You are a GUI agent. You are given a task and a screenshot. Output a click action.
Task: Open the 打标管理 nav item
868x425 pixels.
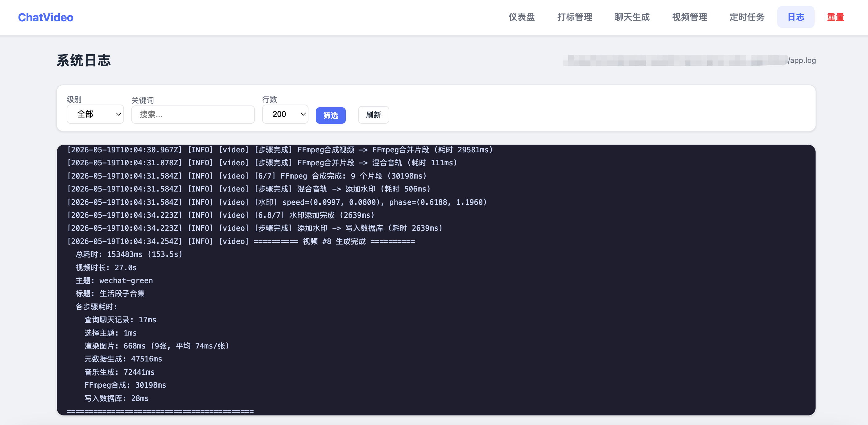pos(575,17)
